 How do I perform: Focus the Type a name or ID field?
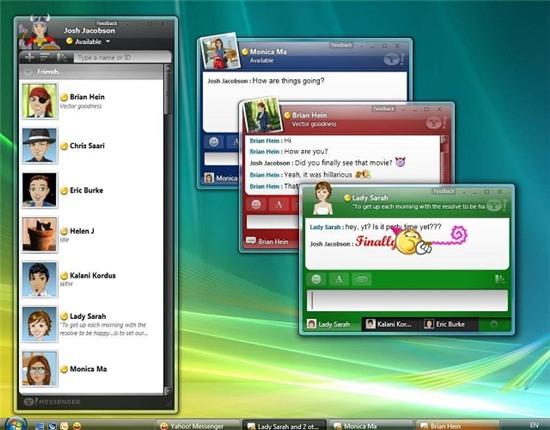[122, 57]
